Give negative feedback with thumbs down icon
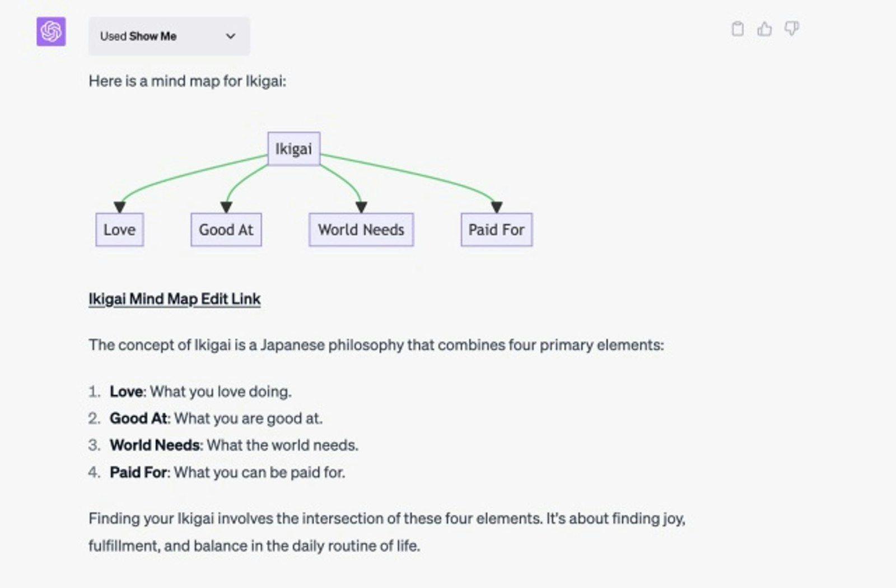This screenshot has height=588, width=896. click(x=791, y=29)
